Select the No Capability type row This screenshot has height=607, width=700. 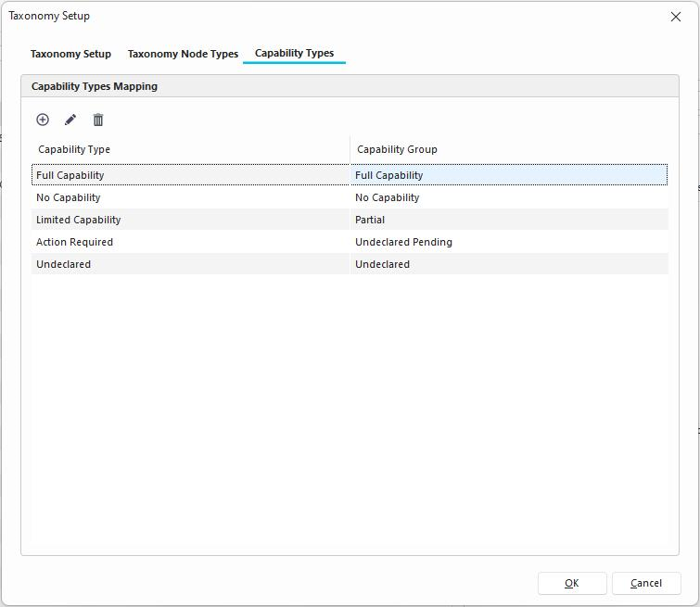(x=69, y=197)
